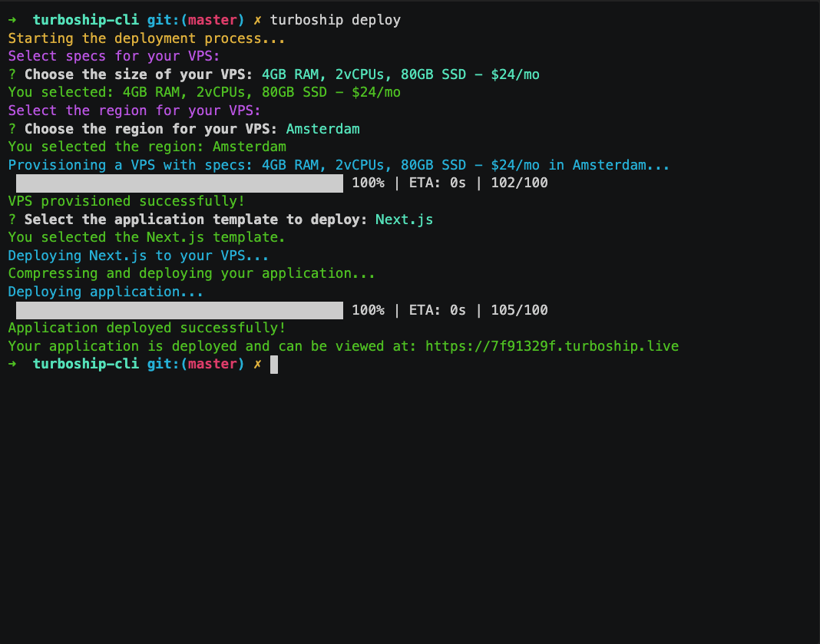Viewport: 820px width, 644px height.
Task: Click the 'You selected: 4GB RAM' line
Action: tap(204, 93)
